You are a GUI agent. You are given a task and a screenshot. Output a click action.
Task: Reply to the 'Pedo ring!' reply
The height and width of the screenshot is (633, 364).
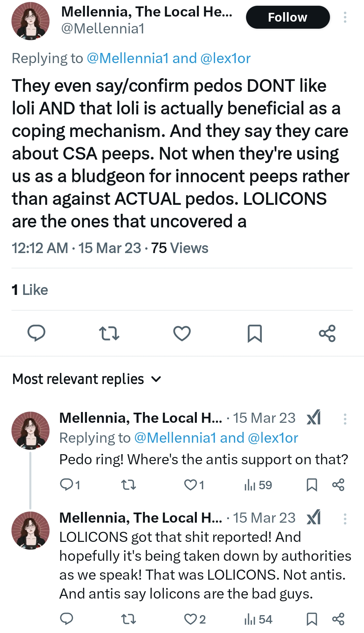pos(70,485)
